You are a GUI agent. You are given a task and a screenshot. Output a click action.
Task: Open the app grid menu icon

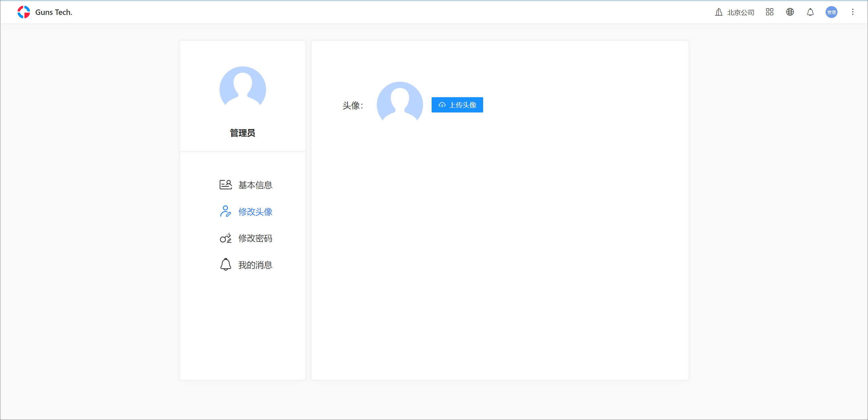pos(769,12)
